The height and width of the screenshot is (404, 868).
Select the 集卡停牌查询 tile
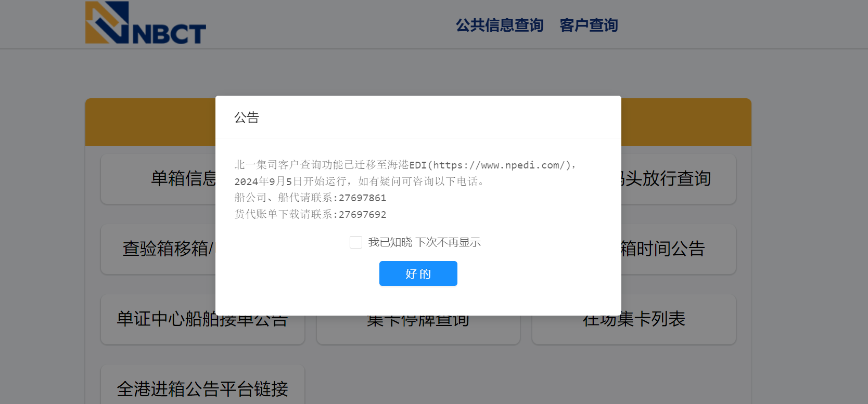418,329
